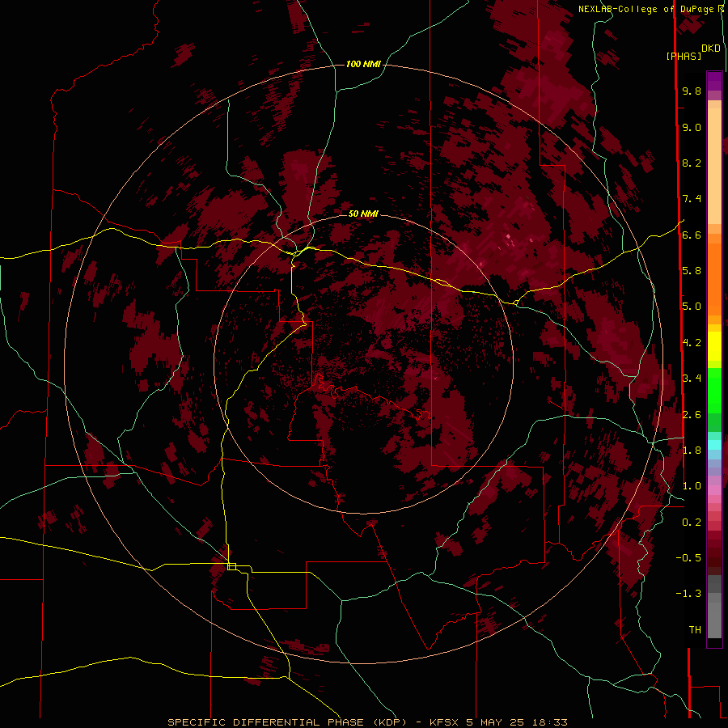Click the 1.0 scale value
This screenshot has width=728, height=728.
click(692, 486)
